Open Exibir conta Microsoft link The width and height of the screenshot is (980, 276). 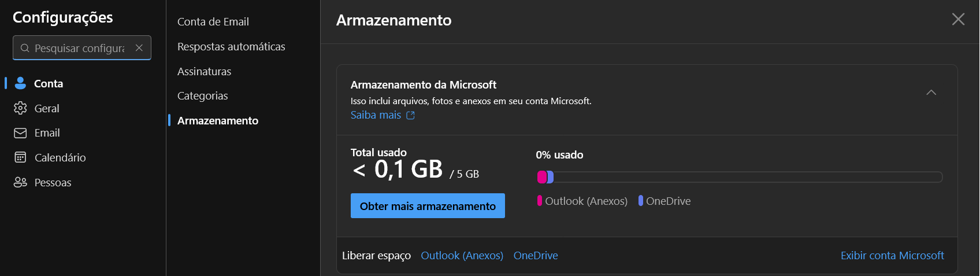(892, 255)
